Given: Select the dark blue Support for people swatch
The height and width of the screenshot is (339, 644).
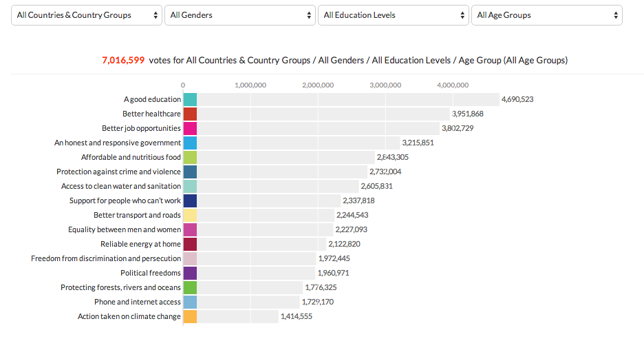Looking at the screenshot, I should [x=191, y=201].
